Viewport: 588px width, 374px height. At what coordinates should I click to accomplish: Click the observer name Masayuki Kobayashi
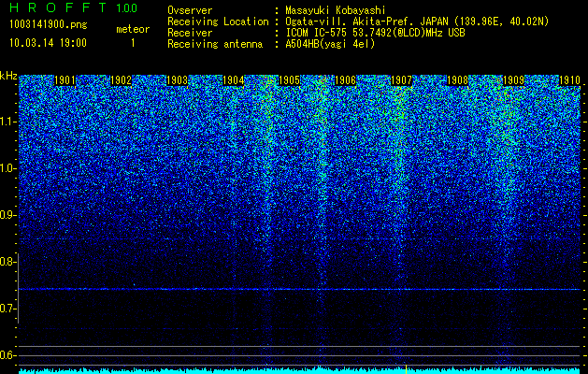coord(336,10)
